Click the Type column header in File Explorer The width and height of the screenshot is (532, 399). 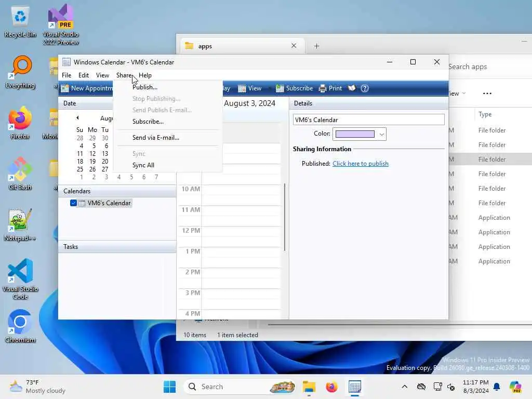point(485,114)
